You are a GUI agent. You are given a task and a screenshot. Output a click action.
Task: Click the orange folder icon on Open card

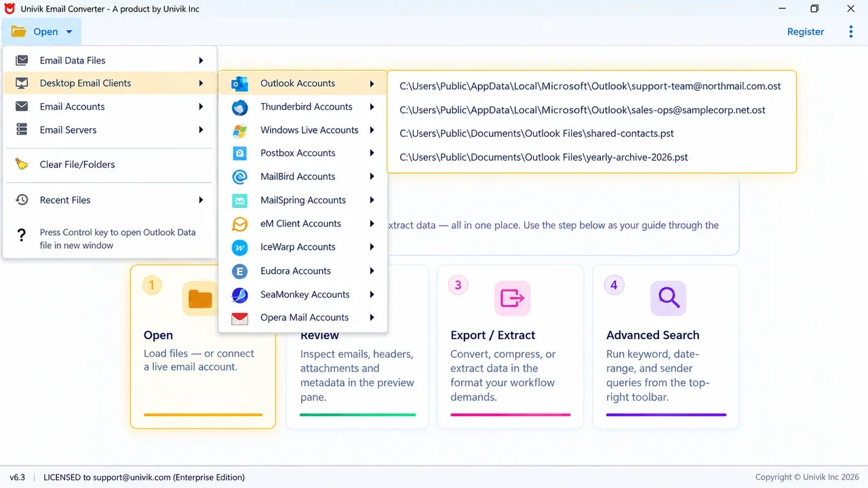200,298
